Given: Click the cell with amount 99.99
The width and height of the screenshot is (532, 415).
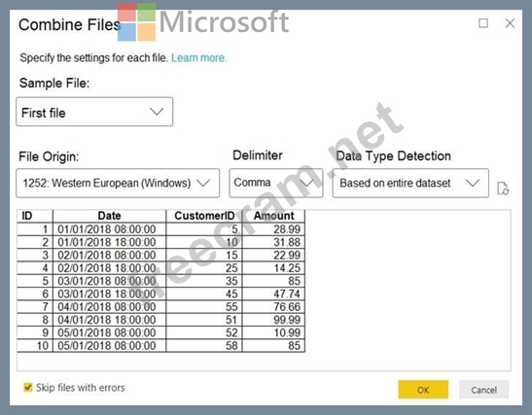Looking at the screenshot, I should click(x=274, y=320).
